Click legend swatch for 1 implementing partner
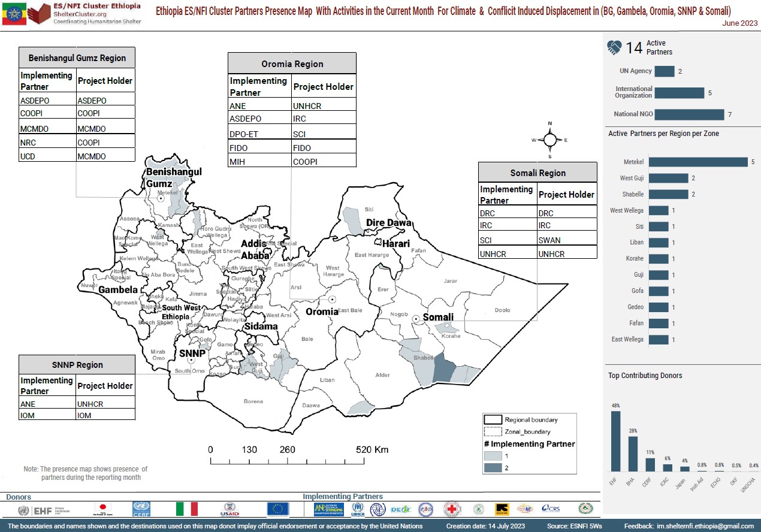761x532 pixels. click(492, 455)
